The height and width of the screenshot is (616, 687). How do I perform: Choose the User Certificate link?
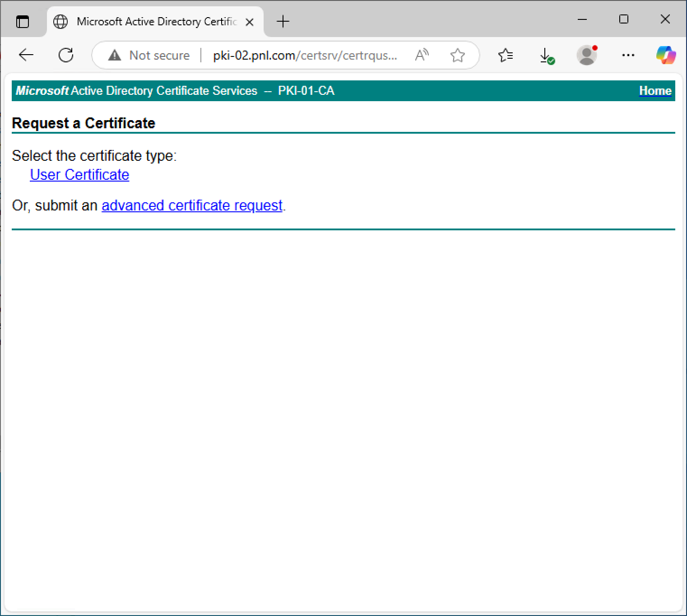pyautogui.click(x=79, y=175)
